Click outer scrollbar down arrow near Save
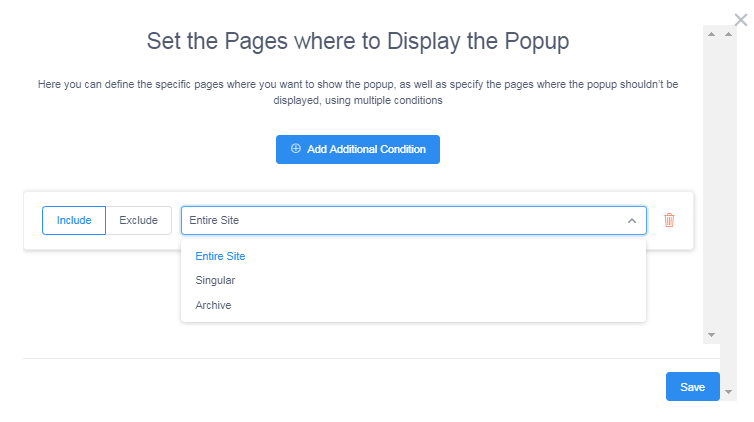The width and height of the screenshot is (754, 422). [x=729, y=392]
